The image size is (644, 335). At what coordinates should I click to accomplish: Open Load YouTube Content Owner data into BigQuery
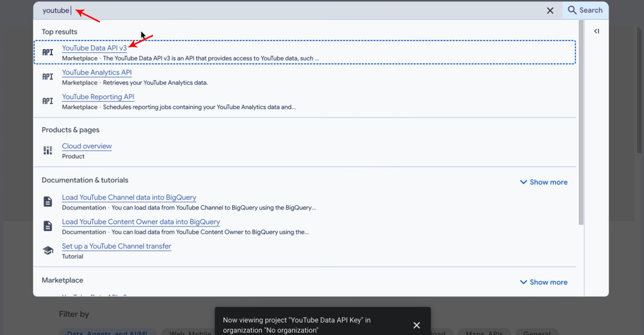tap(141, 222)
